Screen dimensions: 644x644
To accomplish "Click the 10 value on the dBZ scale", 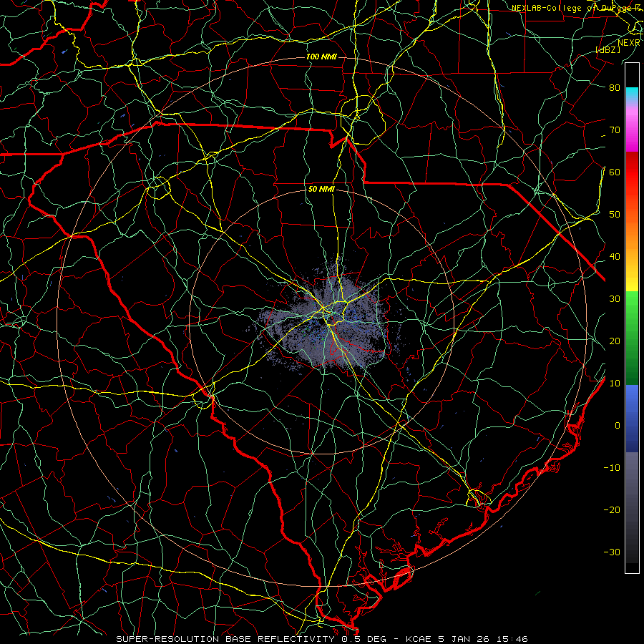I will (615, 384).
